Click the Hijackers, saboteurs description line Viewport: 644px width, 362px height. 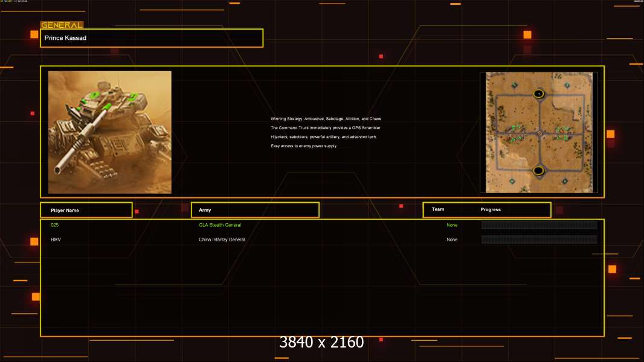(324, 137)
